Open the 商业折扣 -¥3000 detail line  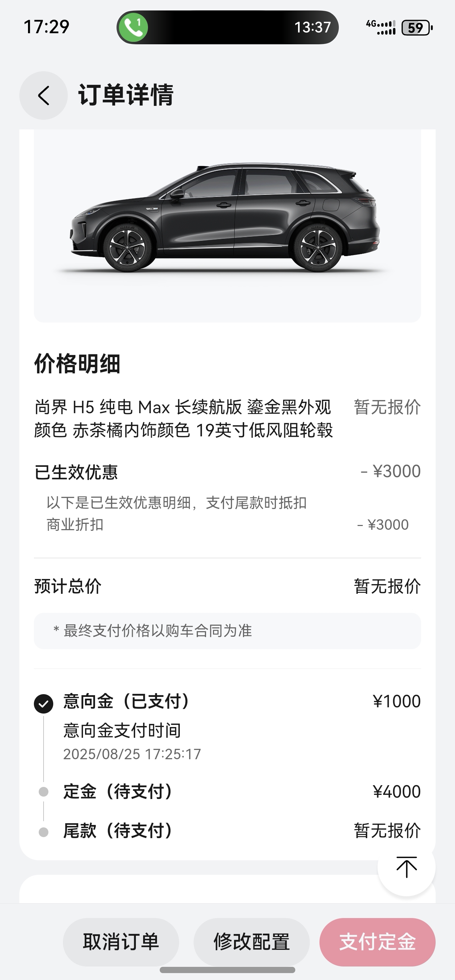(x=227, y=525)
